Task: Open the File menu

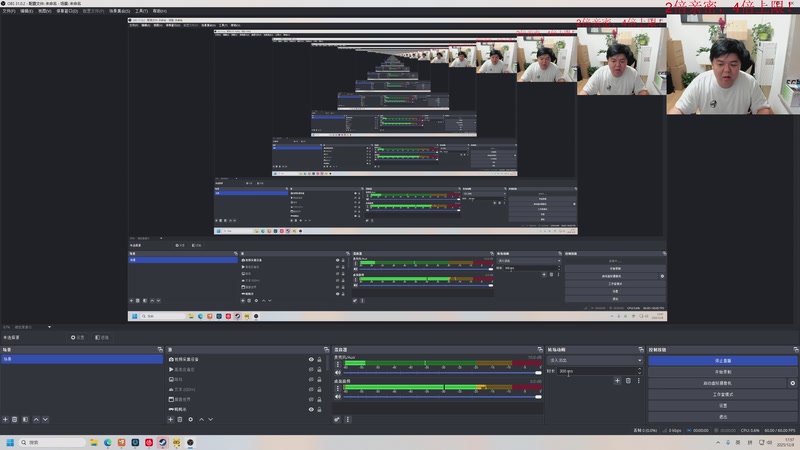Action: click(9, 11)
